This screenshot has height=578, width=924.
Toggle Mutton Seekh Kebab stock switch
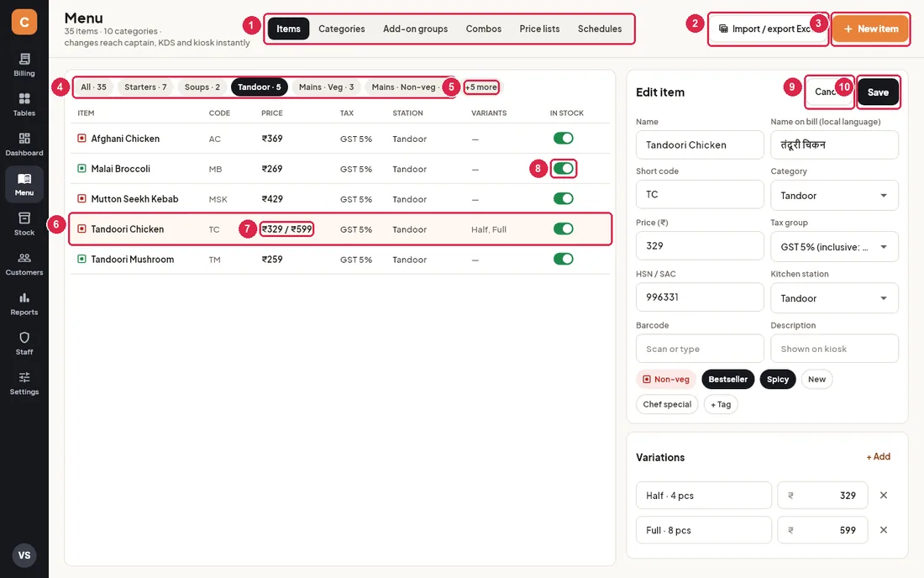click(x=564, y=198)
